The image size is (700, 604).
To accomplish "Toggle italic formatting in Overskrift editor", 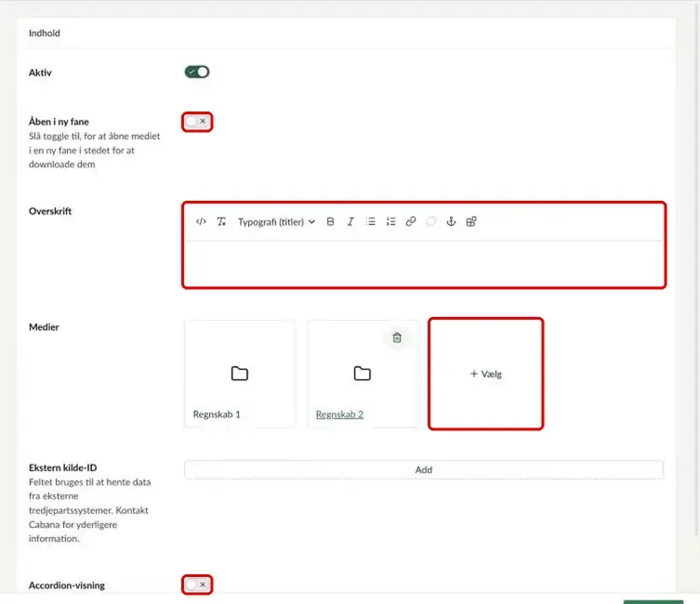I will coord(350,222).
